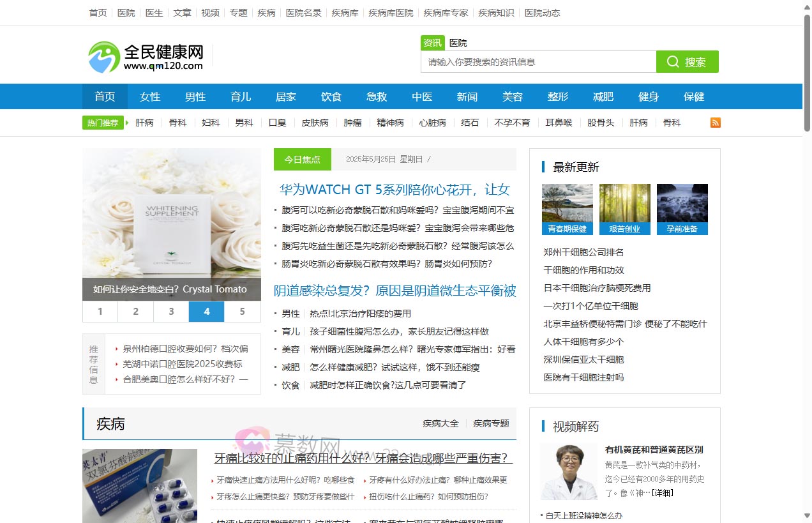Screen dimensions: 812x523
Task: Click the green 今日焦点 label
Action: pyautogui.click(x=302, y=159)
